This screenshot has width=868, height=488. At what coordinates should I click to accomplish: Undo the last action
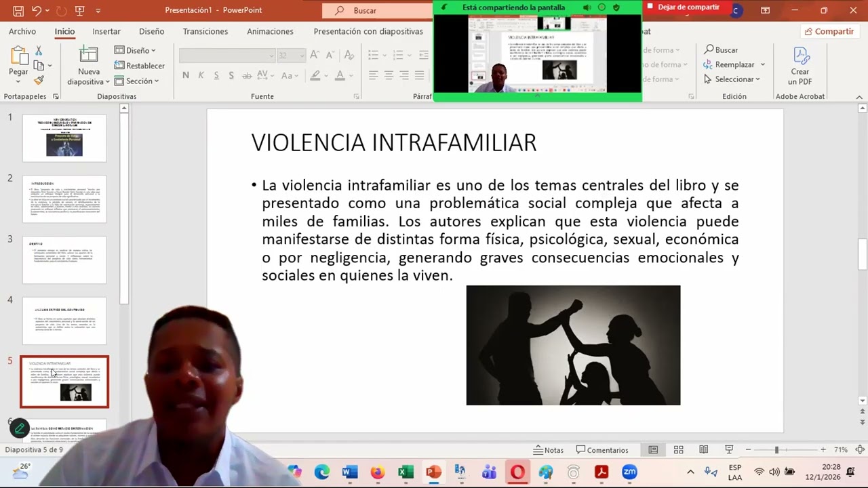tap(37, 11)
